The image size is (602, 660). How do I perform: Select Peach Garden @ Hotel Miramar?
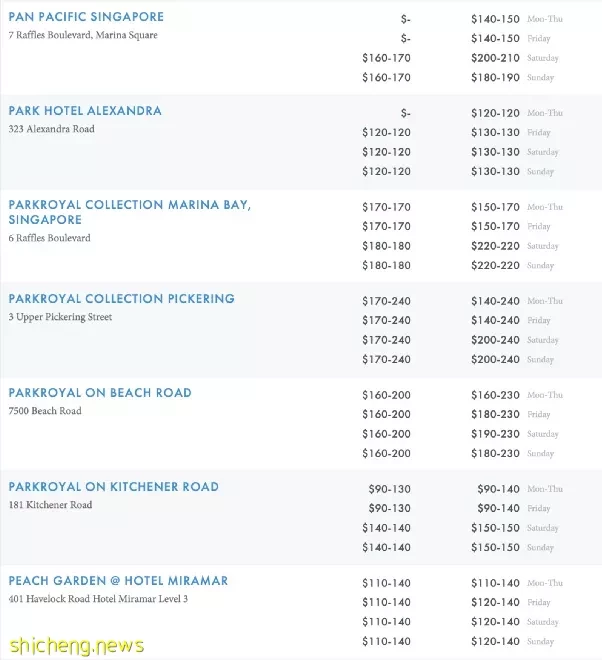[118, 581]
